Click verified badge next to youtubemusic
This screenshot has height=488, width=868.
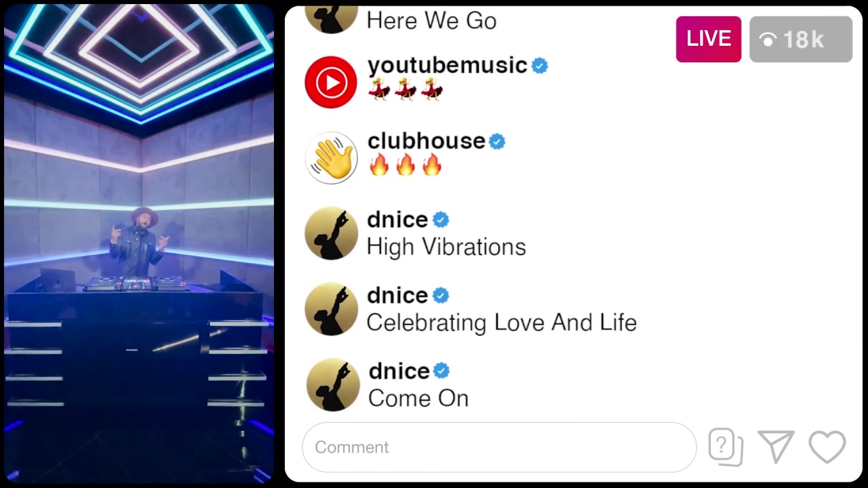coord(540,66)
